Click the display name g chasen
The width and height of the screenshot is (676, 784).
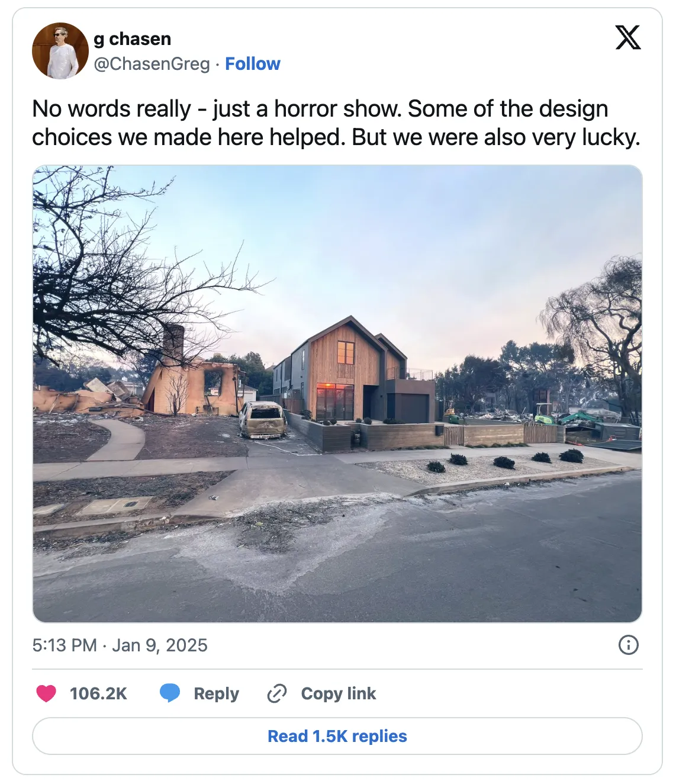[133, 39]
